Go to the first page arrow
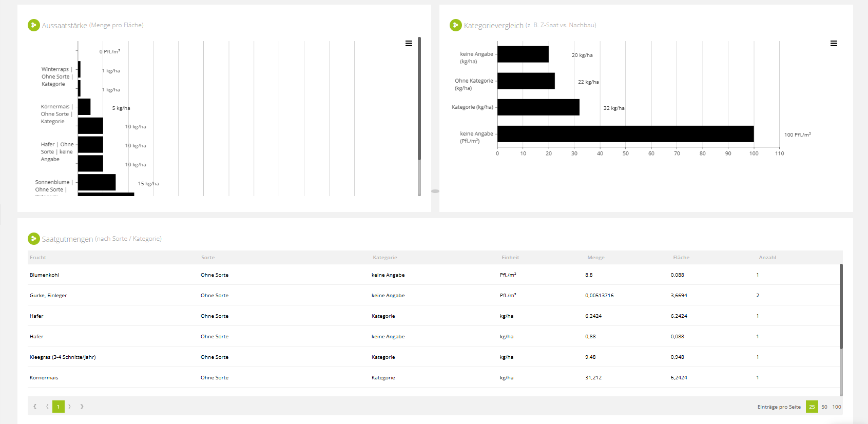Viewport: 868px width, 424px height. (x=35, y=407)
